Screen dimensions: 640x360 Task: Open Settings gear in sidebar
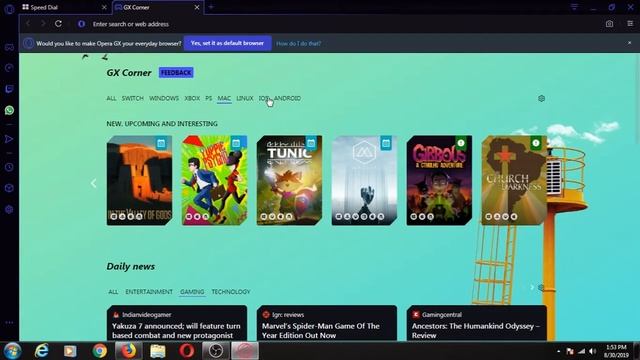[9, 209]
